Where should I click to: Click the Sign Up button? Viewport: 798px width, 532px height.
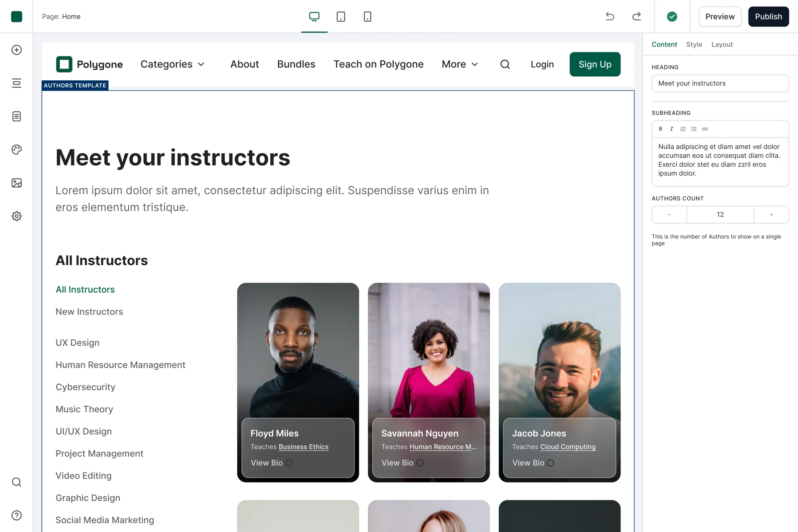pos(595,64)
